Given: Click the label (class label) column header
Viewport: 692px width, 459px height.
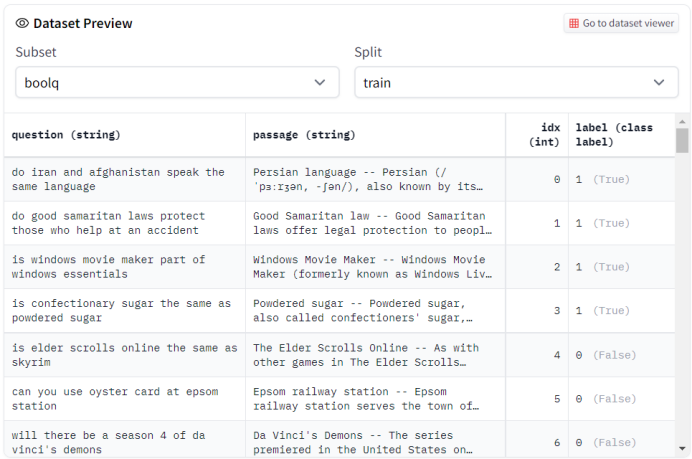Looking at the screenshot, I should point(613,135).
